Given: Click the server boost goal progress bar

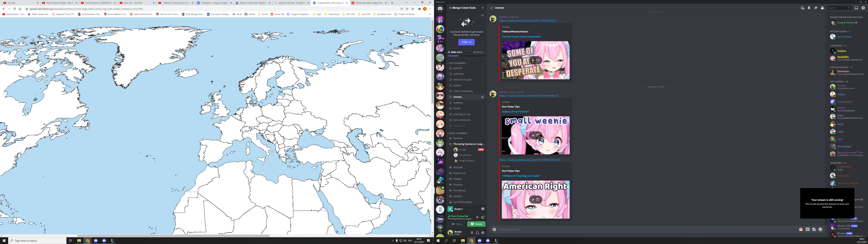Looking at the screenshot, I should (466, 56).
